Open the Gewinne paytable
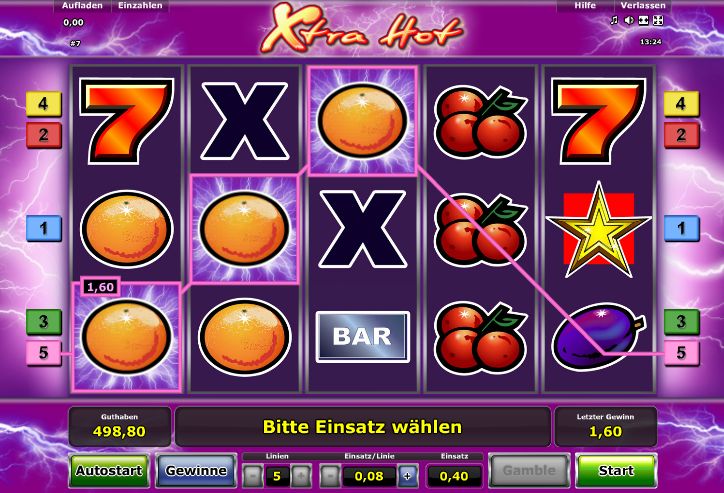This screenshot has width=724, height=493. [x=196, y=471]
